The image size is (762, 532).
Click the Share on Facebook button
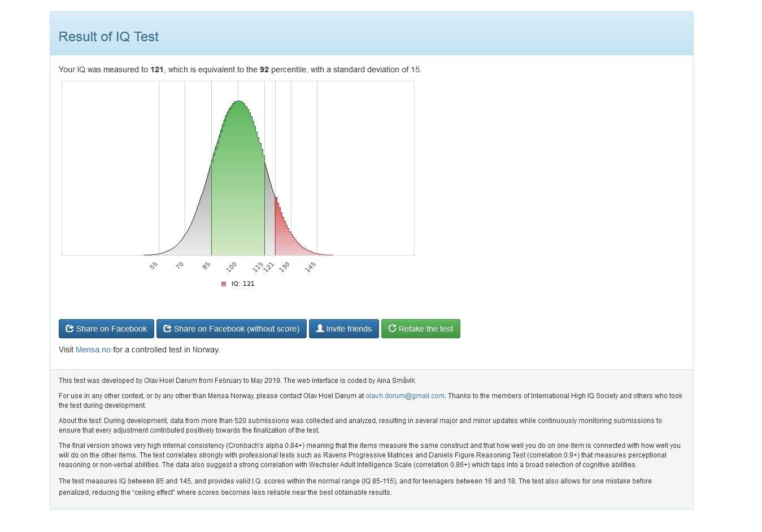(106, 329)
